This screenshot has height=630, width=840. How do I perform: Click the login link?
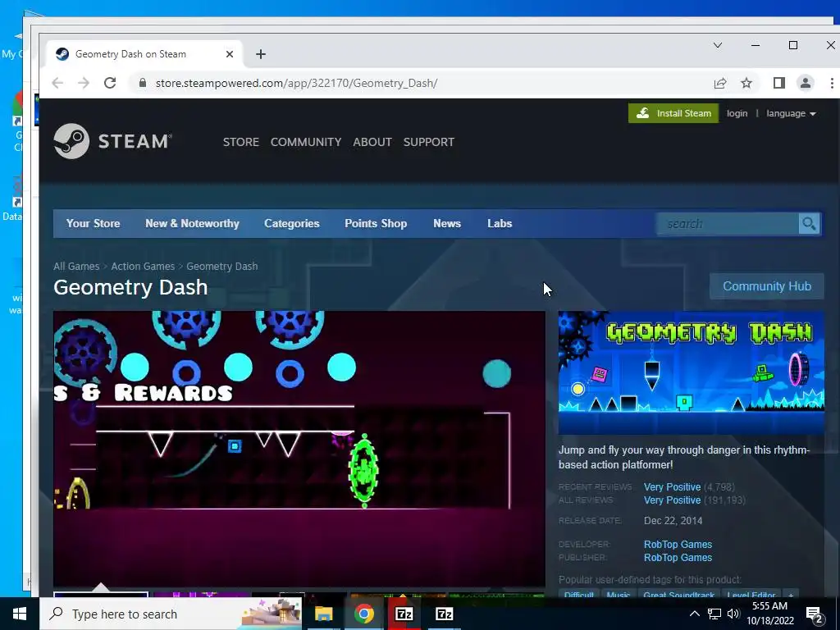tap(737, 113)
